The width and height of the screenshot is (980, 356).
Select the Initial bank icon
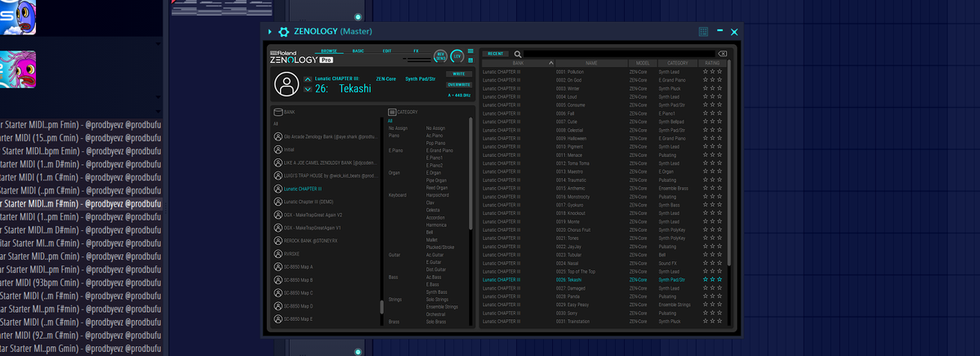click(x=278, y=149)
